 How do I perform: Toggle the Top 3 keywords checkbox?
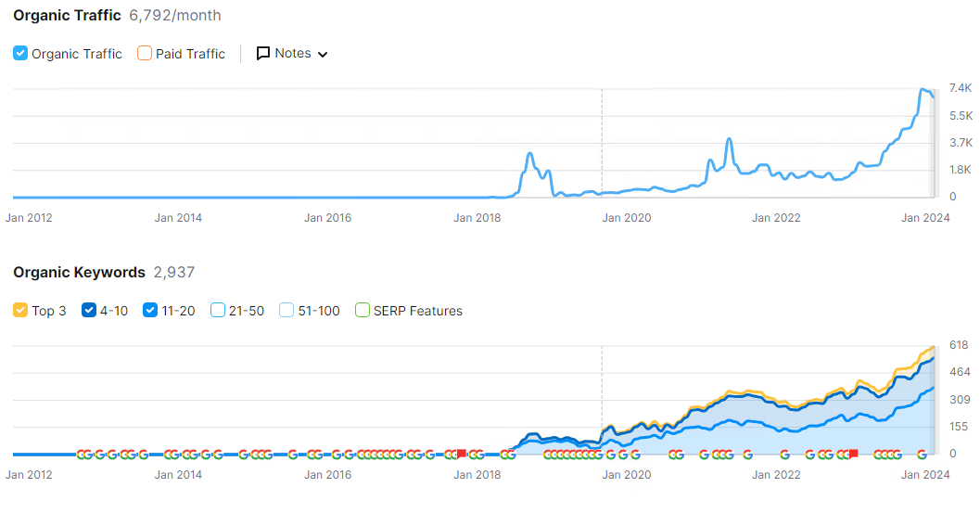click(x=20, y=310)
